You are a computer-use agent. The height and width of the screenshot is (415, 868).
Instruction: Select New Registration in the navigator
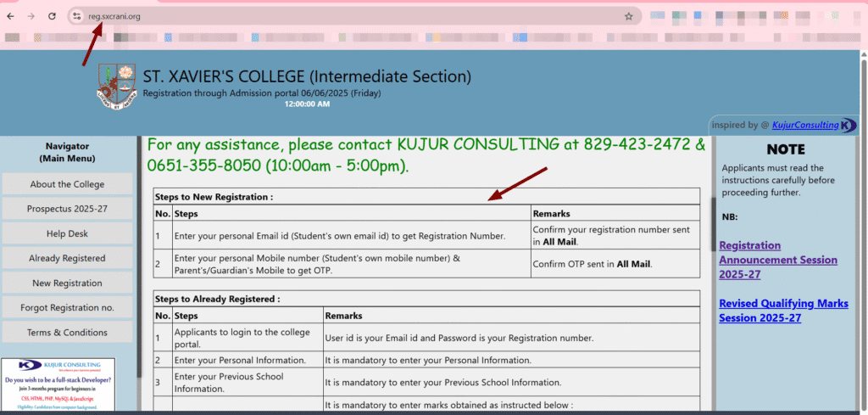pyautogui.click(x=67, y=283)
